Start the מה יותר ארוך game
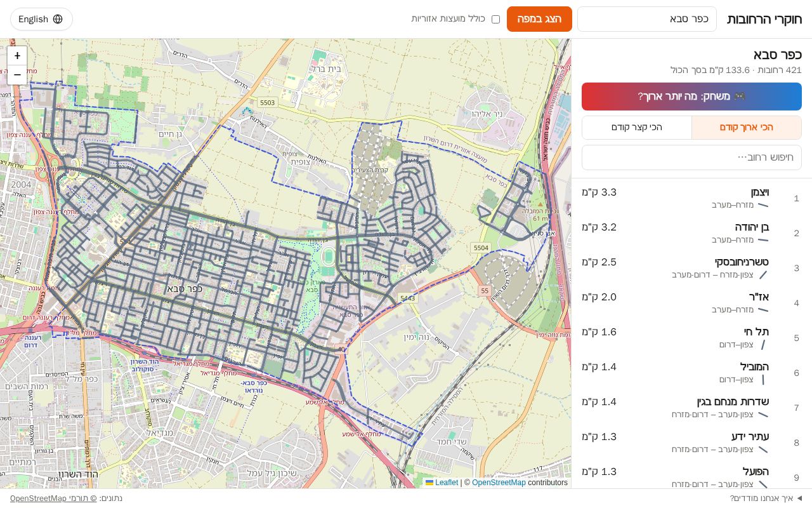812x508 pixels. (691, 97)
